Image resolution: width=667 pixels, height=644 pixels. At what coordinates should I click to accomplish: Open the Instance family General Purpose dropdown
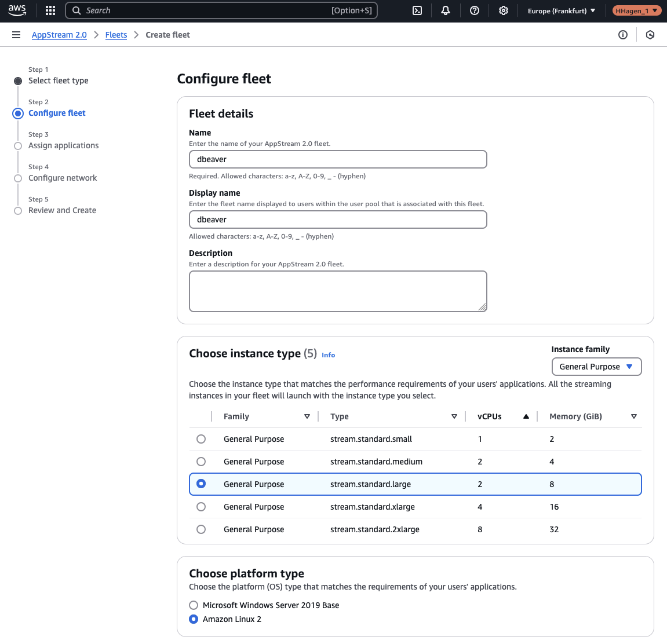(x=596, y=366)
